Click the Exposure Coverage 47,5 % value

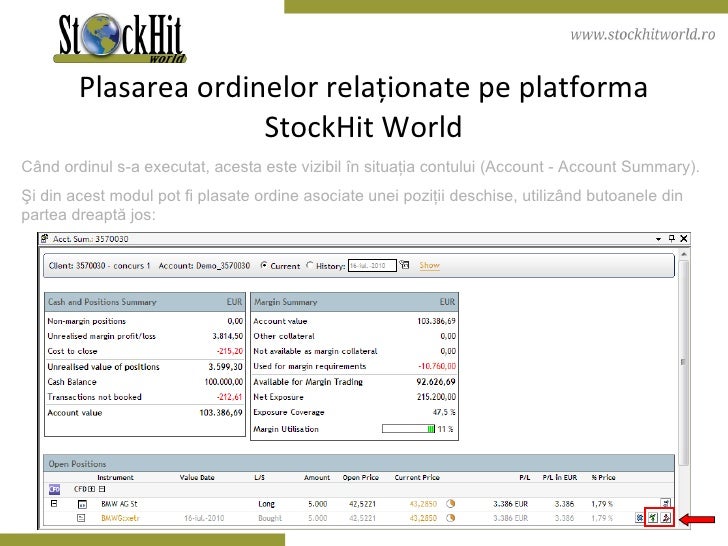coord(444,412)
